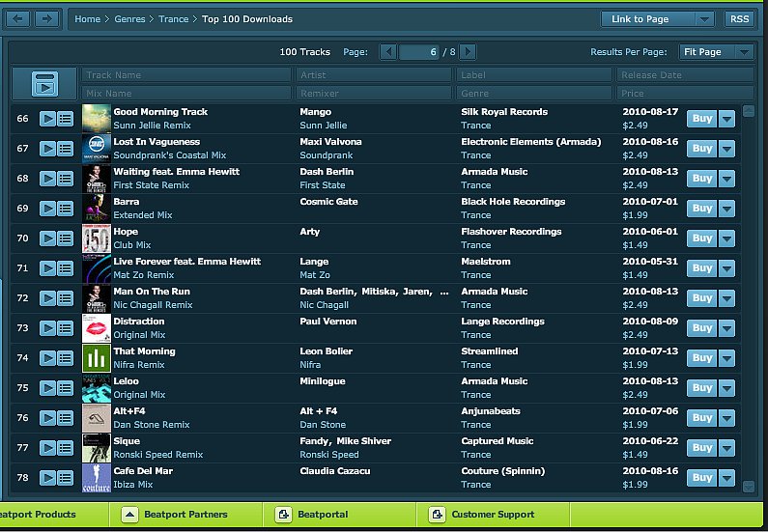This screenshot has width=768, height=532.
Task: Play track 66 Good Morning Track
Action: pyautogui.click(x=47, y=119)
